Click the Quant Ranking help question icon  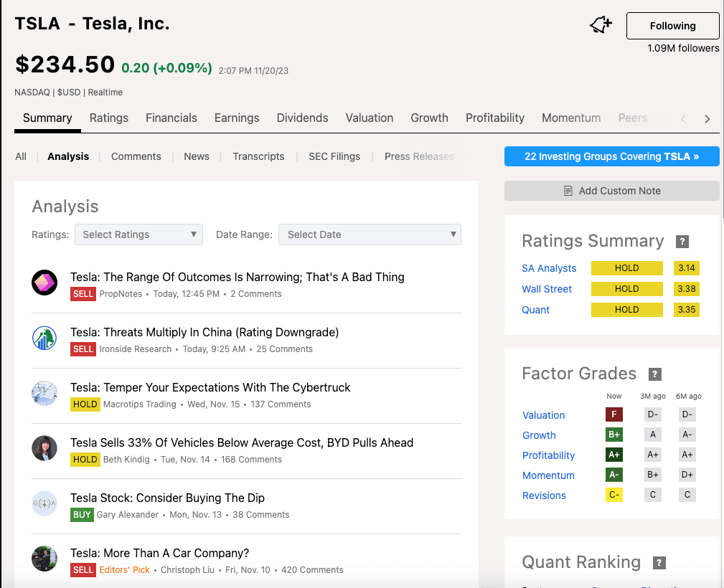[x=659, y=563]
